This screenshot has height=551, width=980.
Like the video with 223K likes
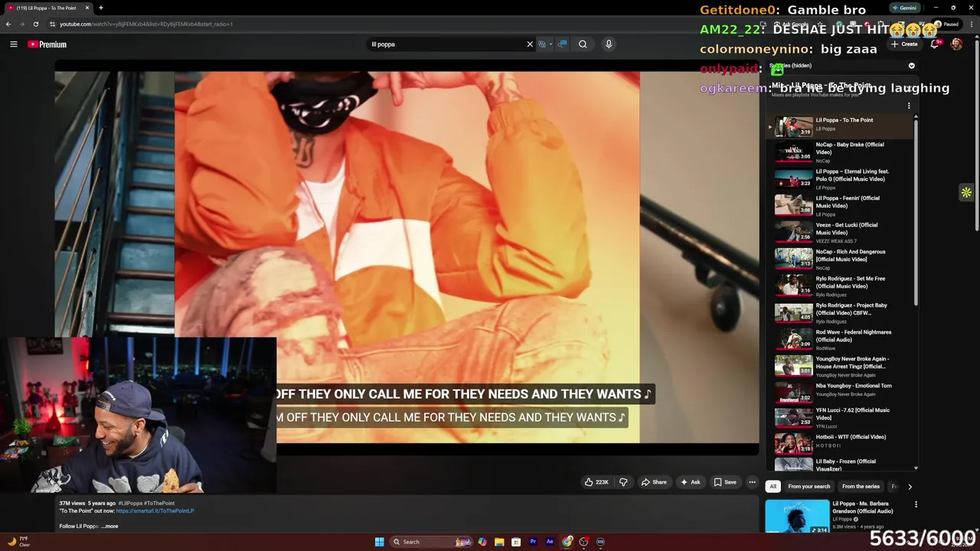tap(596, 482)
